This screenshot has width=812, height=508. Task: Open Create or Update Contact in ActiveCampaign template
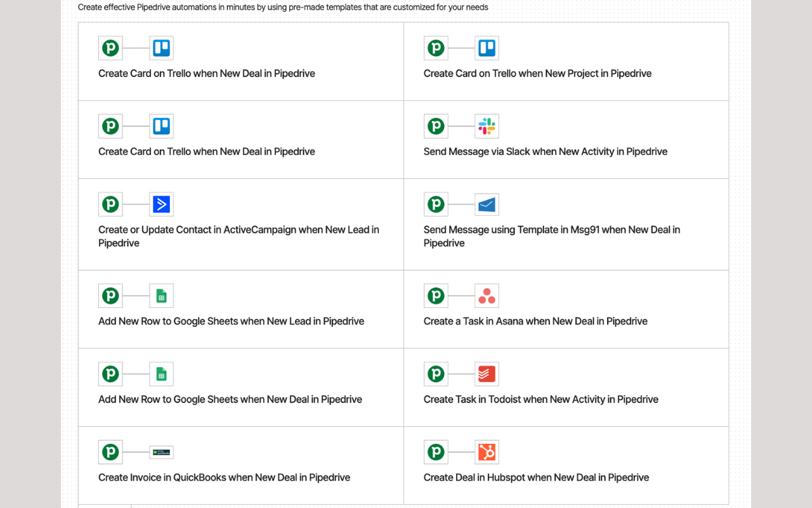[x=241, y=225]
